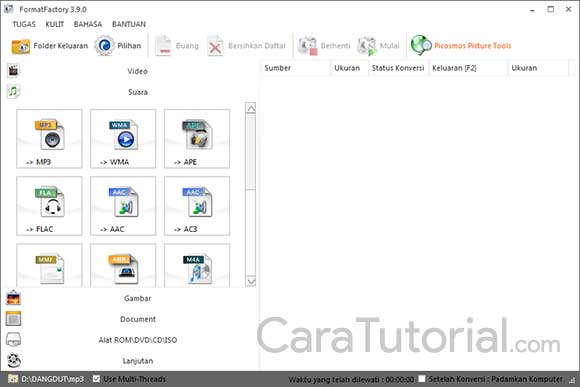Click the Suara music note icon
The width and height of the screenshot is (580, 387).
point(13,91)
